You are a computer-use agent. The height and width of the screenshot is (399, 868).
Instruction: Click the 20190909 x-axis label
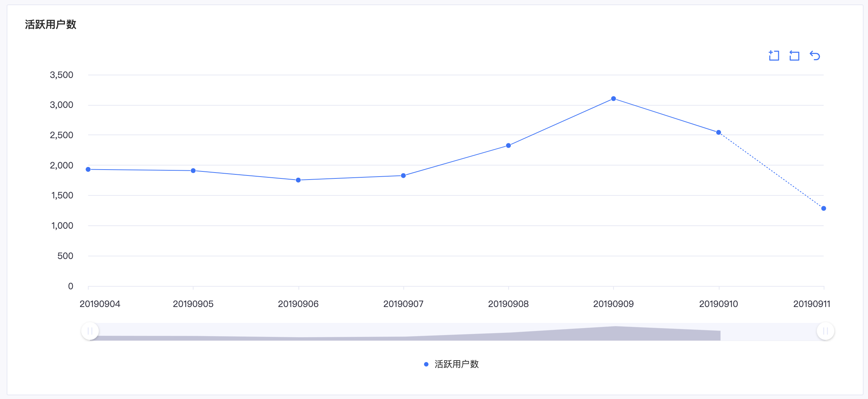coord(614,304)
